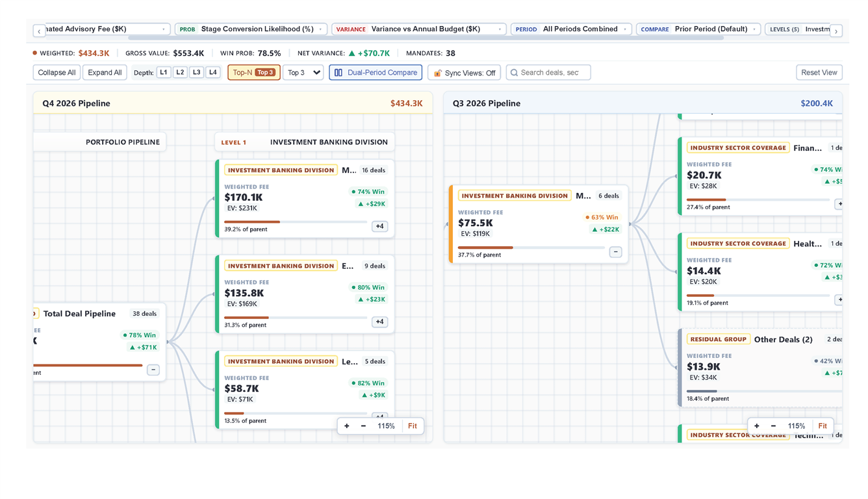
Task: Zoom in on the Q4 2026 Pipeline canvas
Action: point(347,426)
